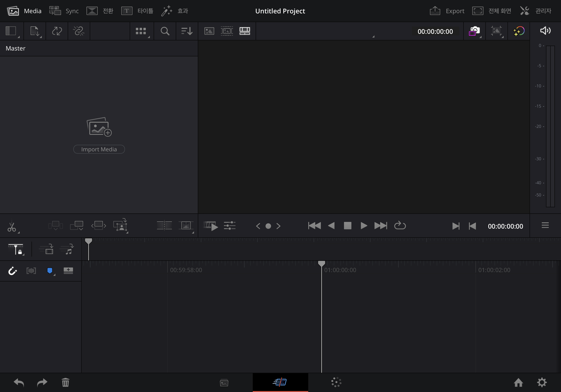Open the color magic wand tool

coord(518,31)
